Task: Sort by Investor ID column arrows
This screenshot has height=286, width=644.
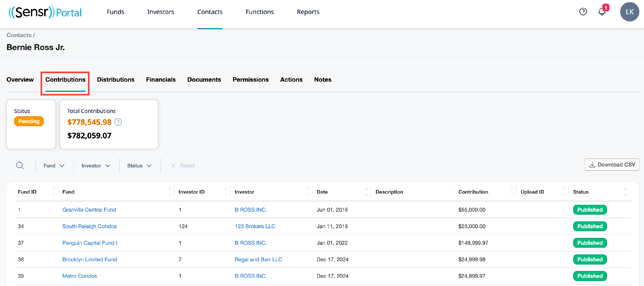Action: click(226, 192)
